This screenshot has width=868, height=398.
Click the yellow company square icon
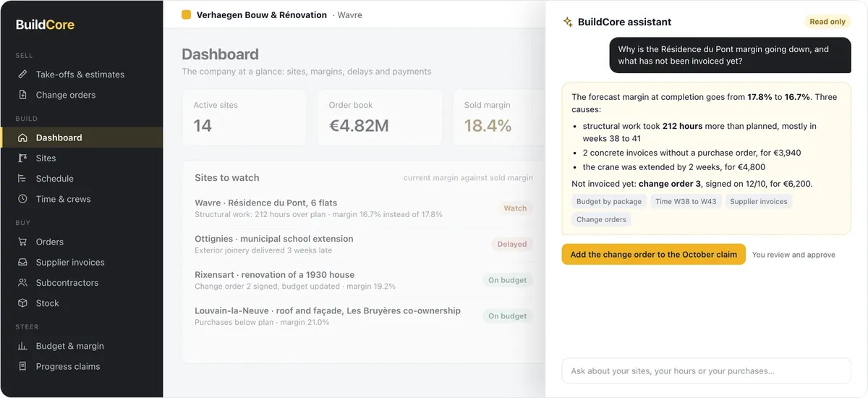187,14
